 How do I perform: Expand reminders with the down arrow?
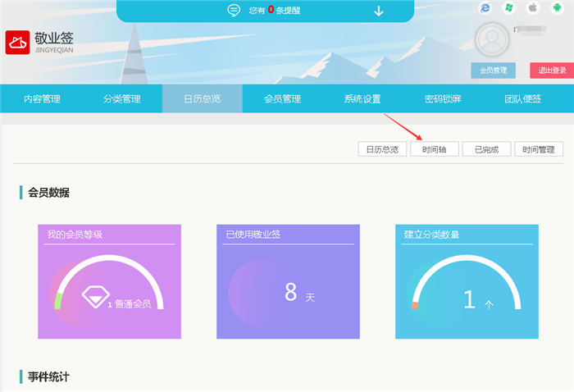[379, 11]
